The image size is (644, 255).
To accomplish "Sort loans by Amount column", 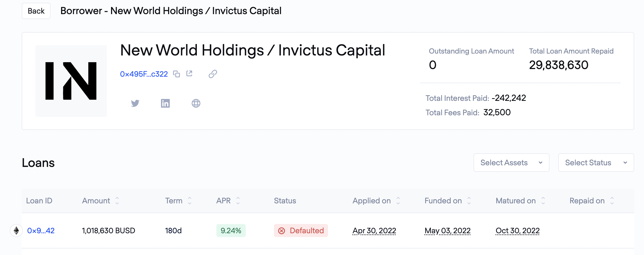I will coord(117,201).
